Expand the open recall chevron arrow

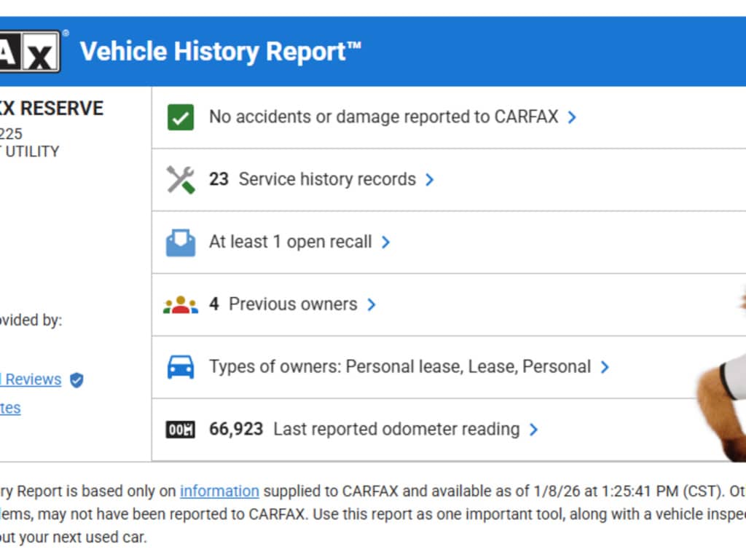coord(386,242)
